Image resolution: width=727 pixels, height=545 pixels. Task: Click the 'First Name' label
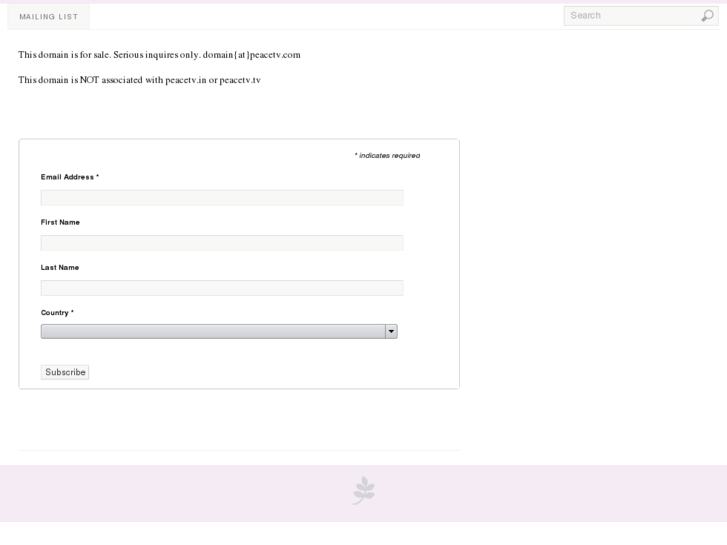[60, 222]
